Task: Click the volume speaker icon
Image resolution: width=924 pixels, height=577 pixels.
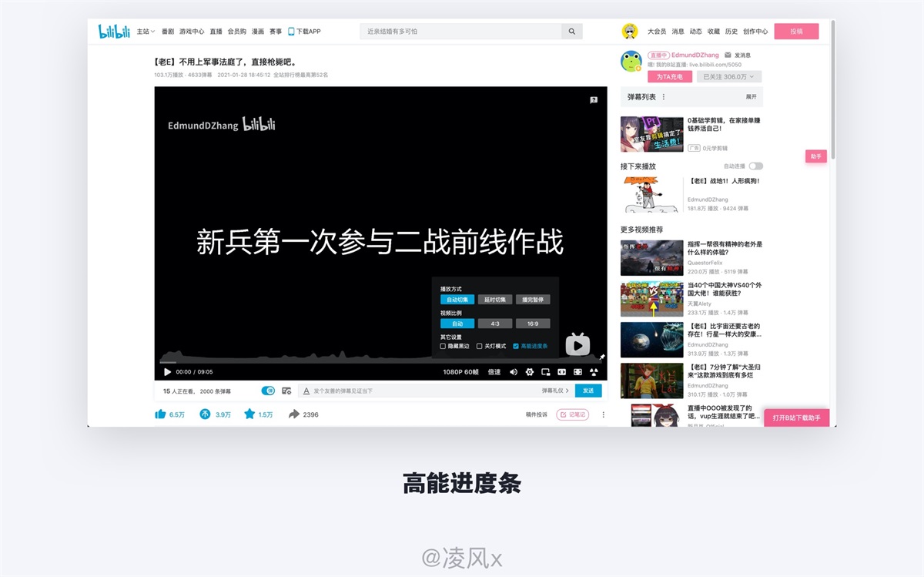Action: 513,372
